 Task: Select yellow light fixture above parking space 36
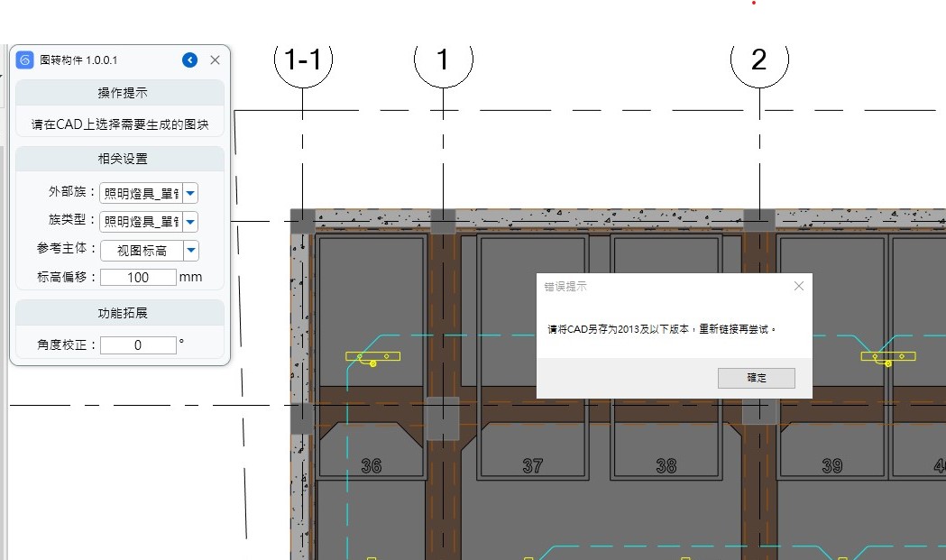[372, 357]
